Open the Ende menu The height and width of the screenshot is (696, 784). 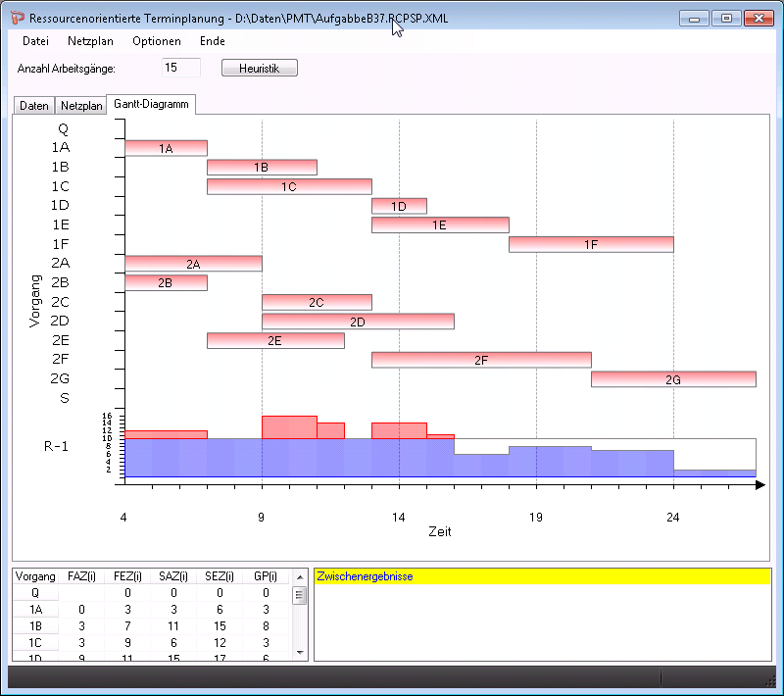(213, 41)
